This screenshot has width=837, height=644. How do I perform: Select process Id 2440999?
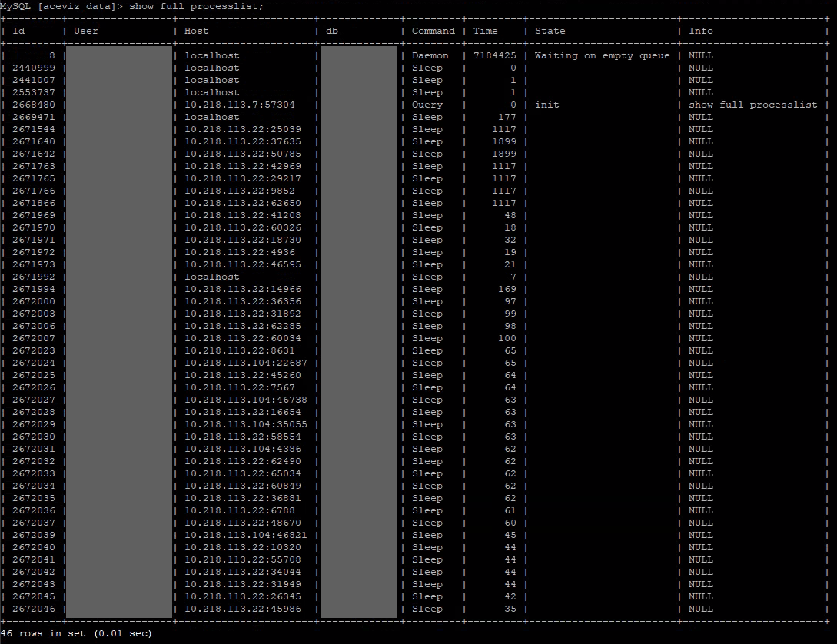click(x=31, y=68)
